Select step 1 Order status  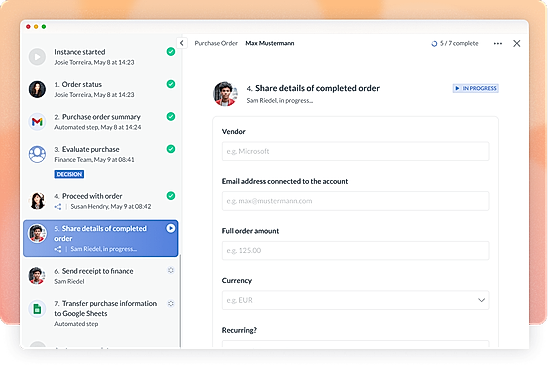point(101,89)
